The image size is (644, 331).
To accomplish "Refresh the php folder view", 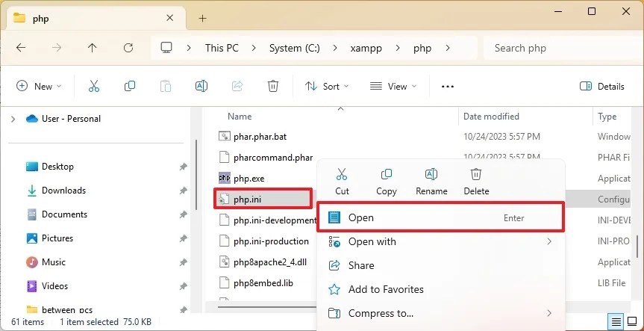I will [x=128, y=48].
